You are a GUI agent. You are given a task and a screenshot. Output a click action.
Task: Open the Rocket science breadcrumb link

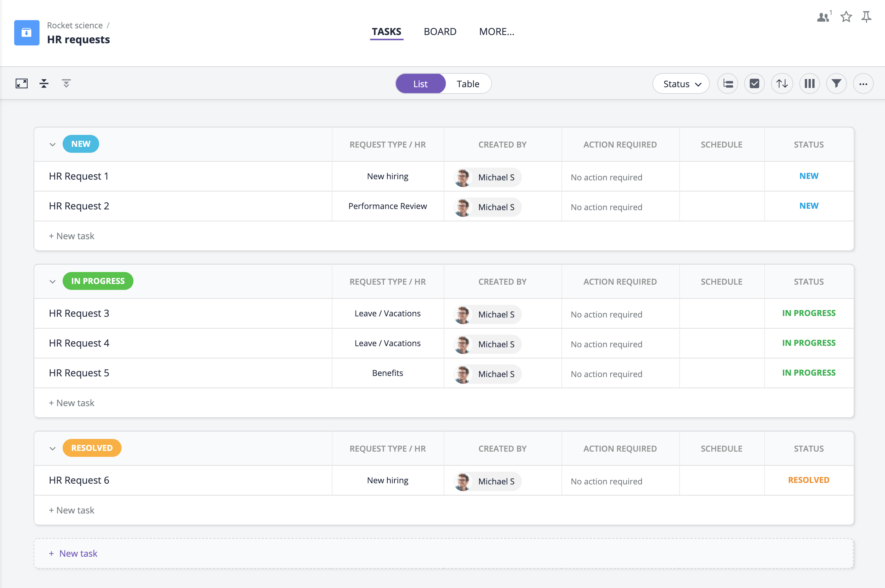click(x=75, y=25)
